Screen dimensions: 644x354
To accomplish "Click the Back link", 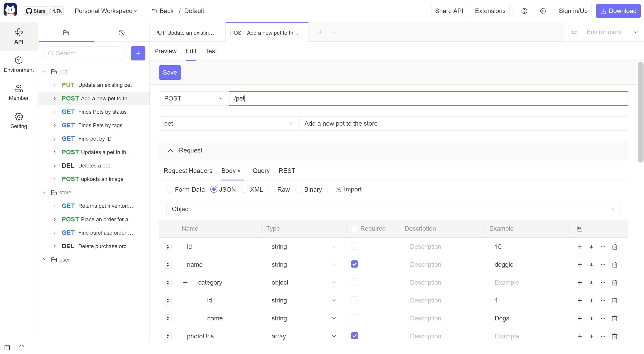I will (162, 11).
